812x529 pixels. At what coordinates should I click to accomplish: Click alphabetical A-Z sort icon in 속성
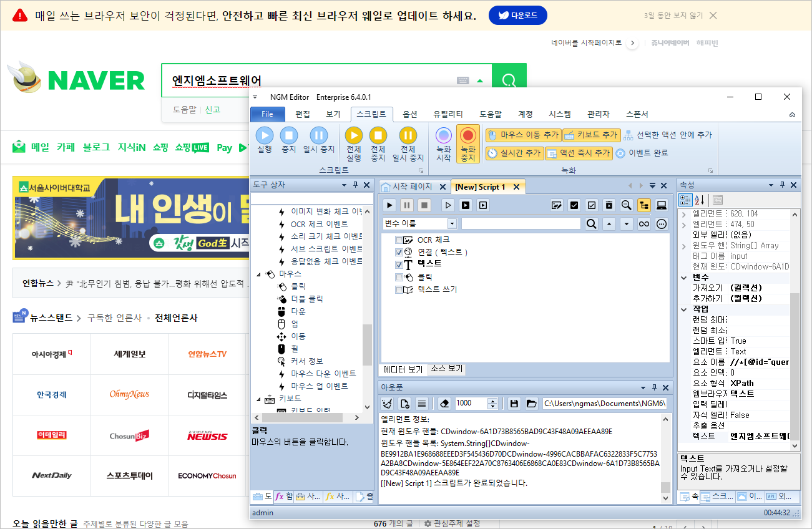tap(700, 200)
